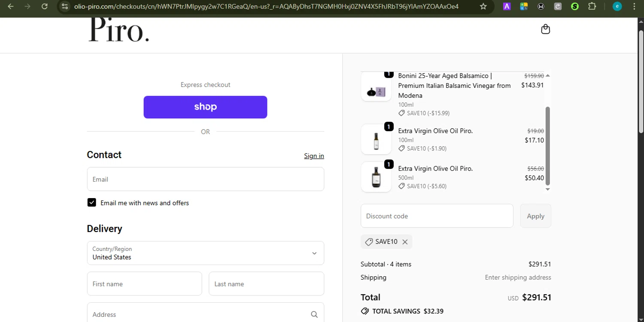Image resolution: width=644 pixels, height=322 pixels.
Task: Focus the Last name field
Action: (x=266, y=283)
